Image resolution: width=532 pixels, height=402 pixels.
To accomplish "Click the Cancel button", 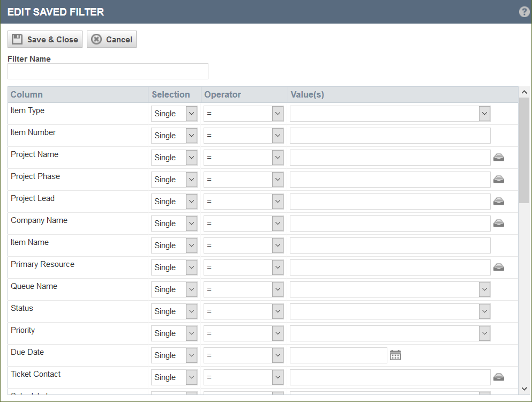I will point(111,39).
